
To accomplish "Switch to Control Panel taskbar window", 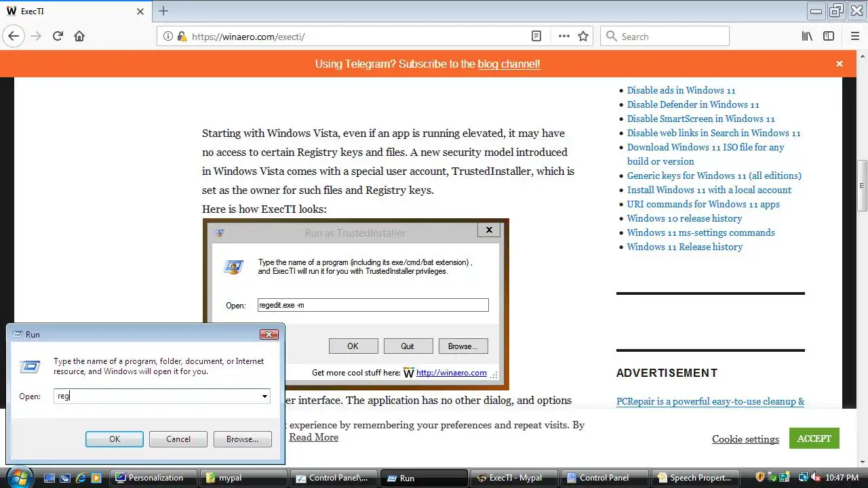I will pos(604,478).
